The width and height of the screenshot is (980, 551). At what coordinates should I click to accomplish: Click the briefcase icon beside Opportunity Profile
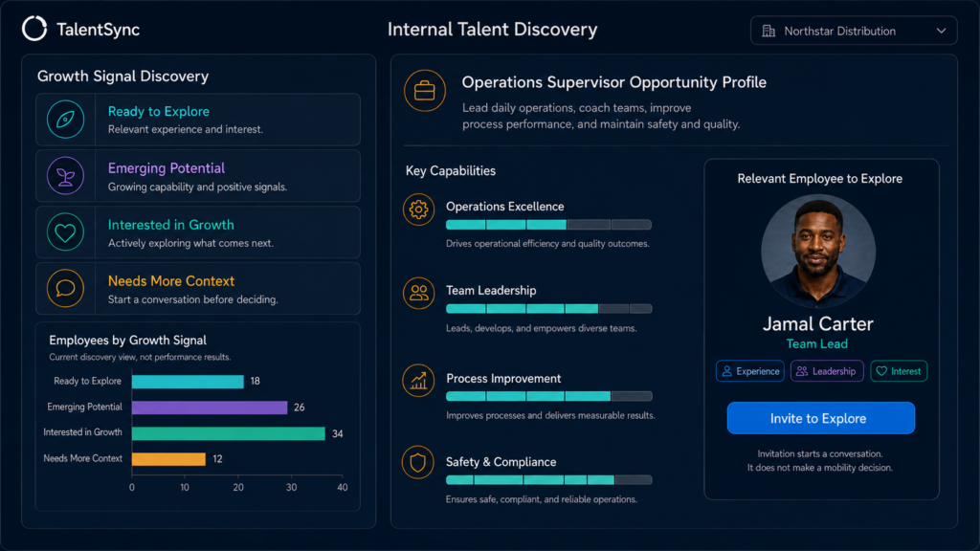[424, 91]
